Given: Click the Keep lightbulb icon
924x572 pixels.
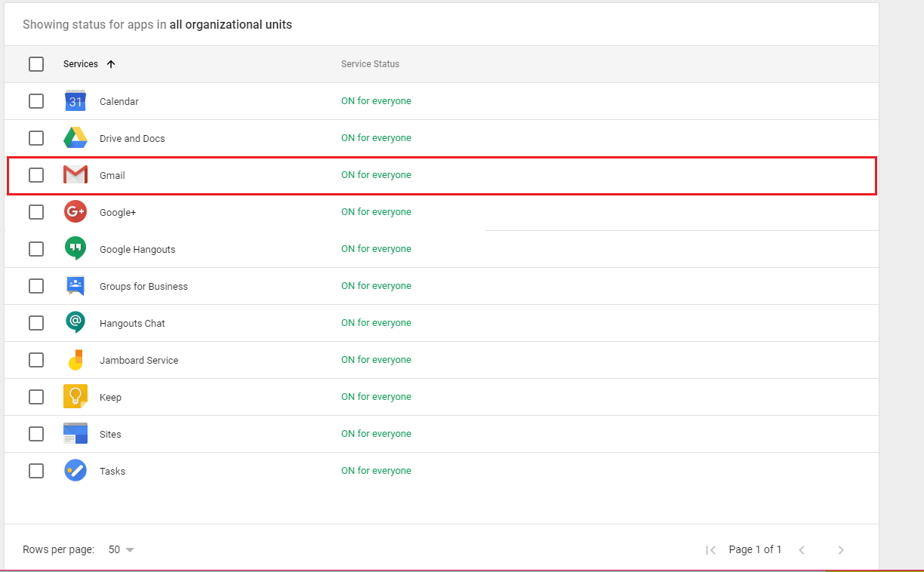Looking at the screenshot, I should click(x=75, y=397).
